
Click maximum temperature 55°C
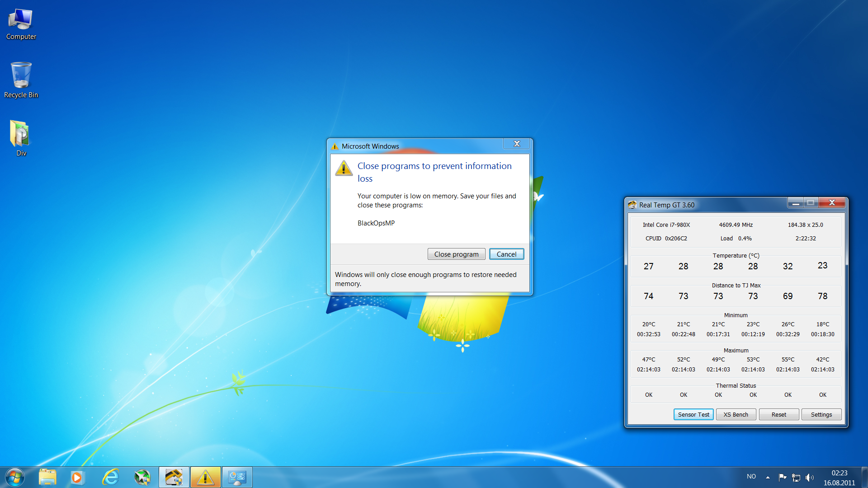pyautogui.click(x=788, y=360)
